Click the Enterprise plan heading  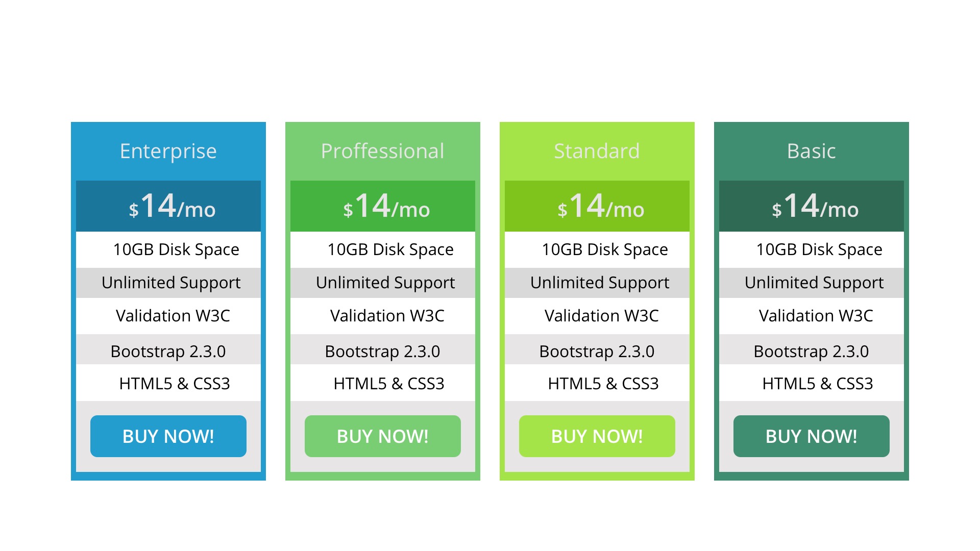168,151
